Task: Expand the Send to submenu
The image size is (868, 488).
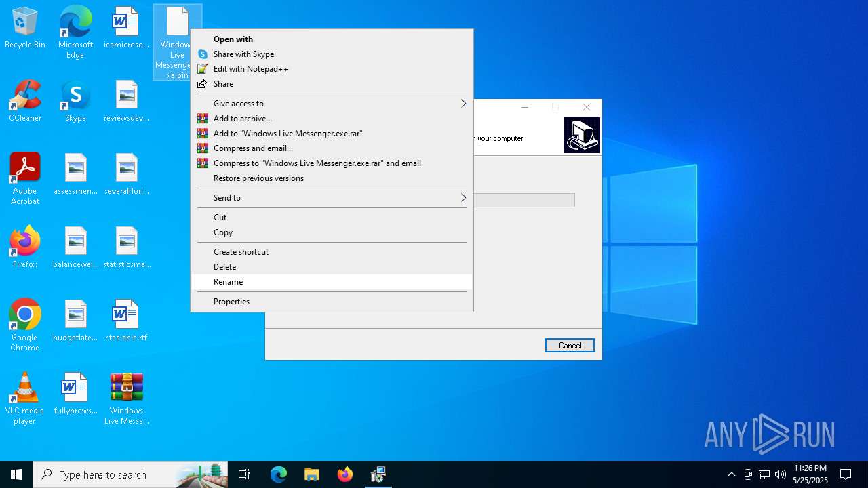Action: (x=332, y=198)
